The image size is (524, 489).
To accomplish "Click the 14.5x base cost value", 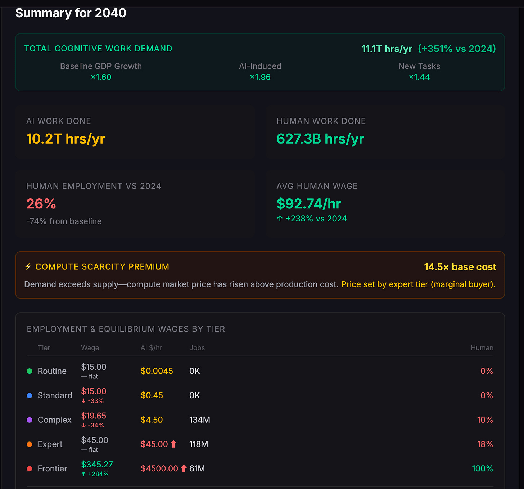I will [x=460, y=267].
